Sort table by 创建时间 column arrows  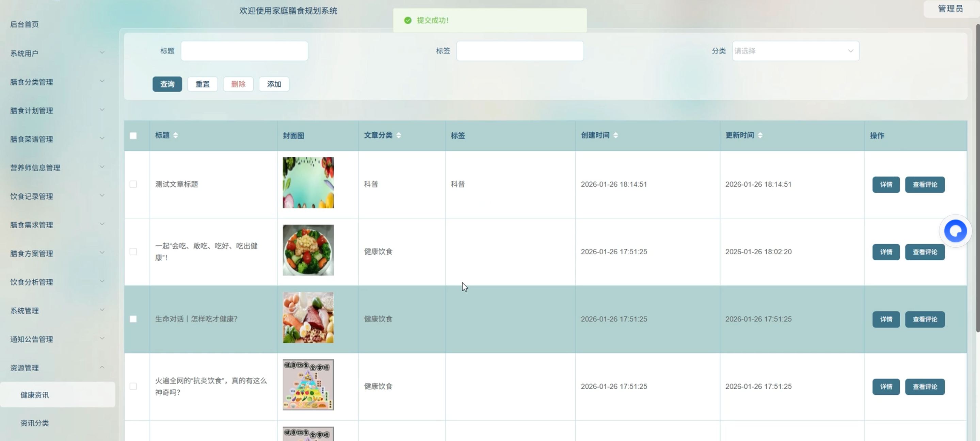click(x=615, y=135)
